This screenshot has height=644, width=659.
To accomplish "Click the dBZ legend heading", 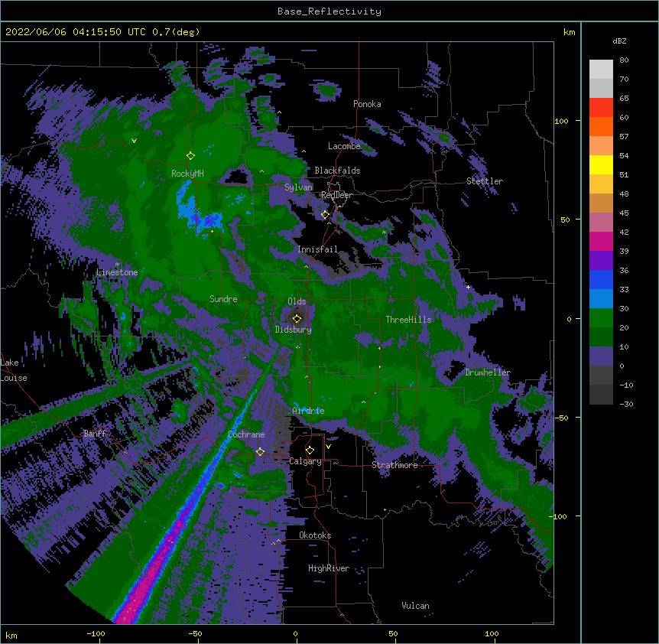I will 619,41.
